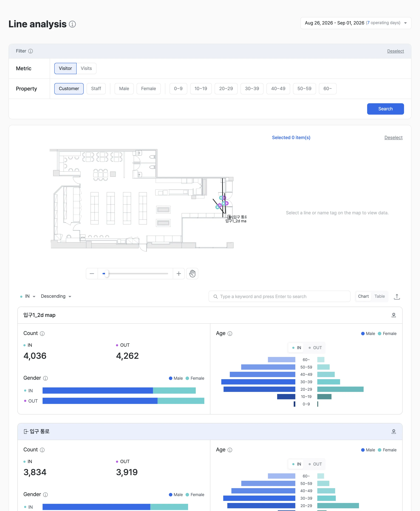Toggle the Customer property filter
This screenshot has height=511, width=420.
pyautogui.click(x=69, y=89)
